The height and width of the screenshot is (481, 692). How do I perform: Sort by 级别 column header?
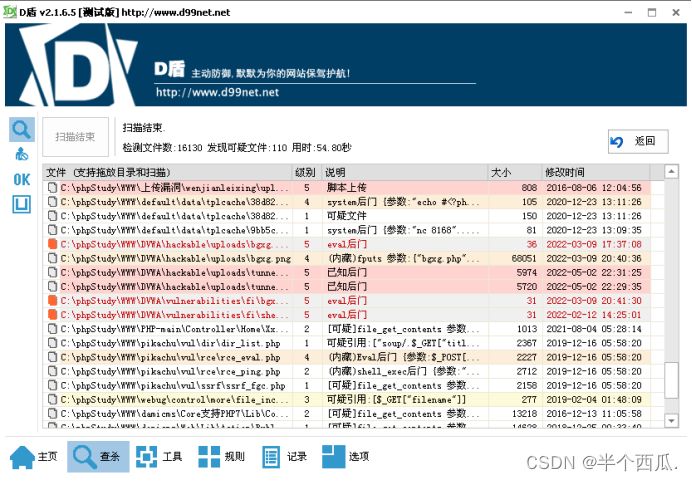tap(306, 172)
